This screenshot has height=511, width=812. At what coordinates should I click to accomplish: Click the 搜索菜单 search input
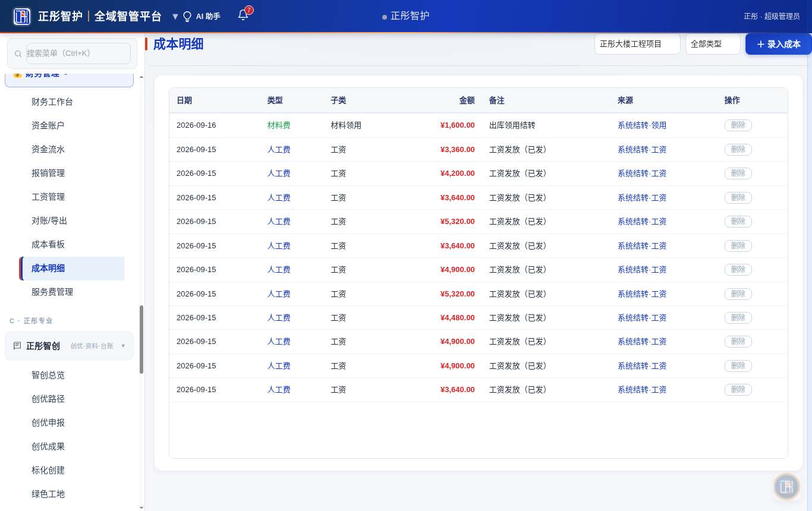tap(78, 53)
